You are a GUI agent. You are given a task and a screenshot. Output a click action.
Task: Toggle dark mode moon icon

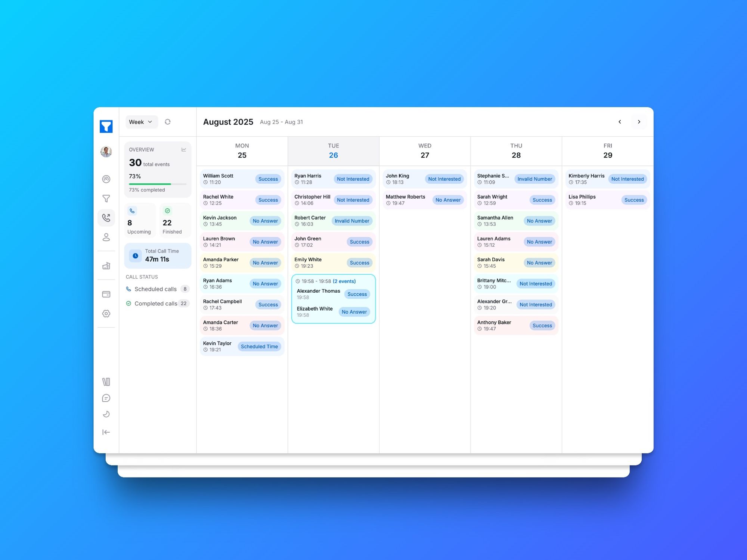pos(106,414)
